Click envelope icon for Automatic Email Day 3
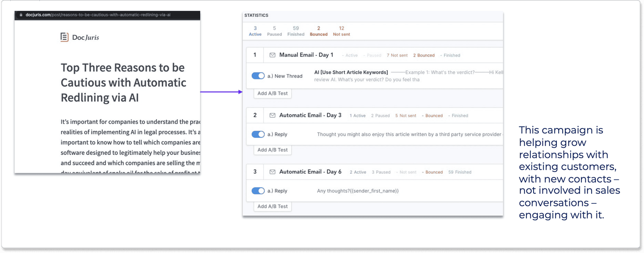Viewport: 644px width, 253px height. point(272,116)
